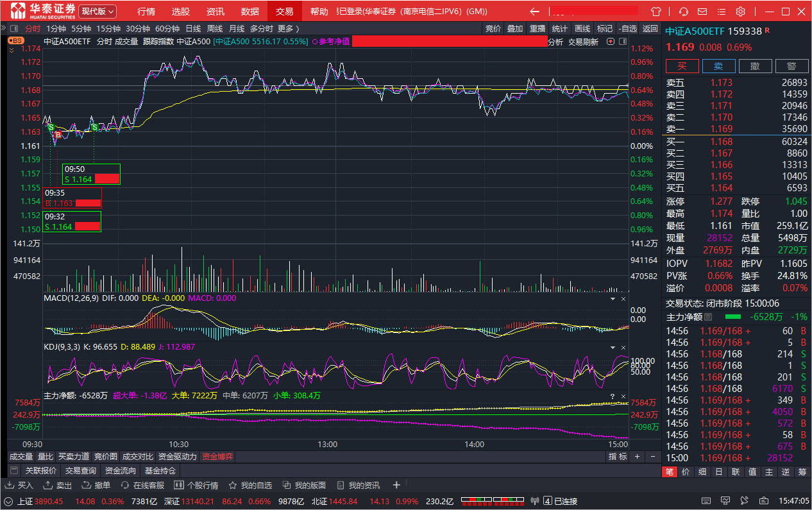This screenshot has width=812, height=510.
Task: Open the 现代版 version dropdown
Action: (97, 12)
